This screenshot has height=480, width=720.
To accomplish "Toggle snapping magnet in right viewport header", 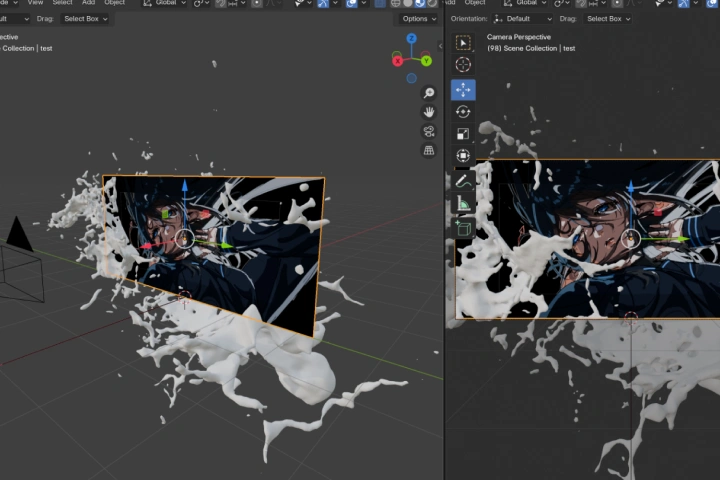I will (581, 4).
